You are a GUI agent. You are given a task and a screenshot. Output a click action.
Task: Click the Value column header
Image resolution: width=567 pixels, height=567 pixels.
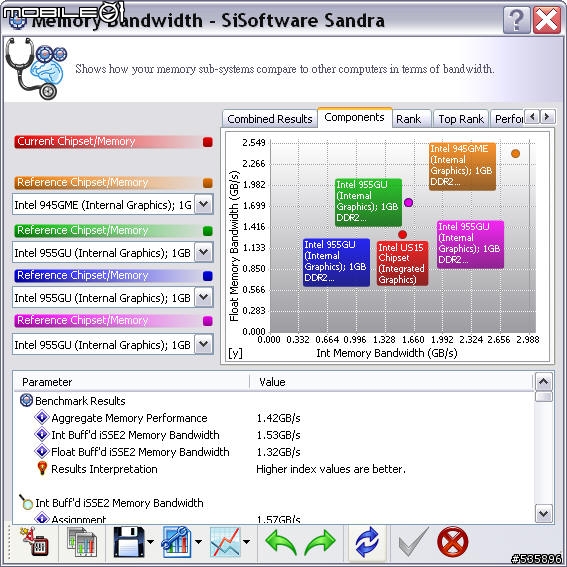pyautogui.click(x=391, y=382)
